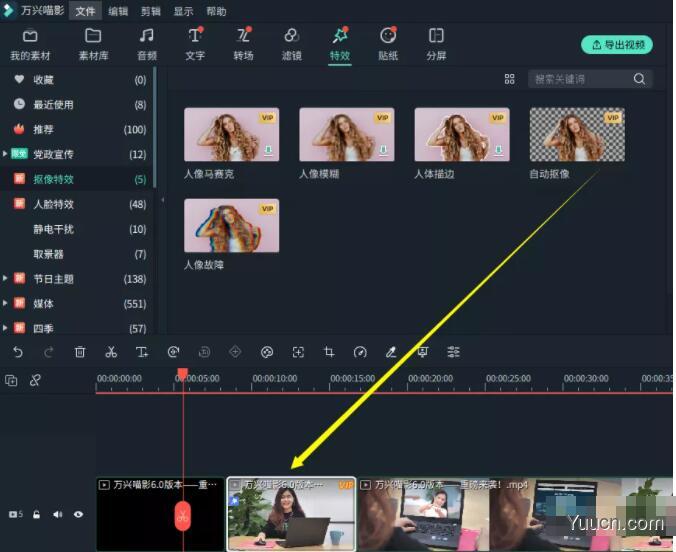Click the motion tracking target icon
Viewport: 676px width, 552px height.
pos(298,352)
